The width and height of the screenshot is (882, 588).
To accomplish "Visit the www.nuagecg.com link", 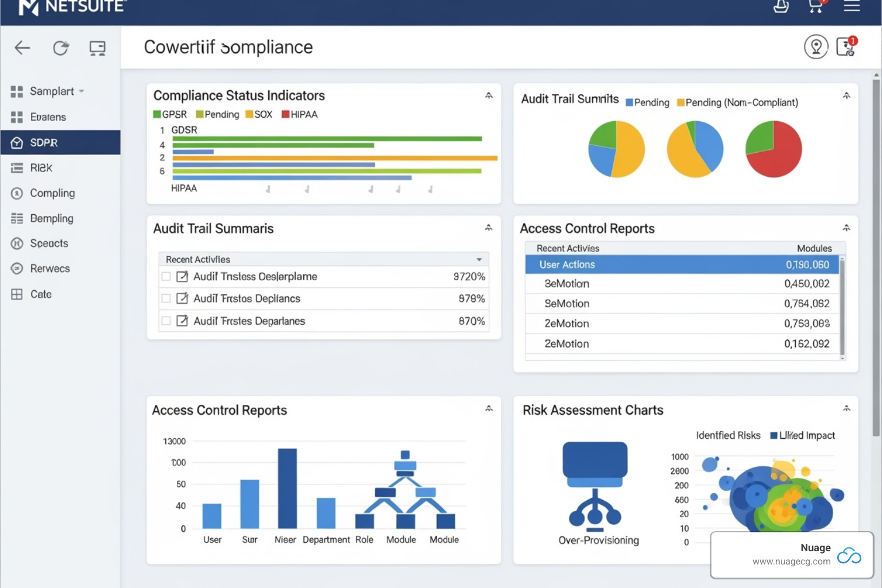I will click(792, 561).
